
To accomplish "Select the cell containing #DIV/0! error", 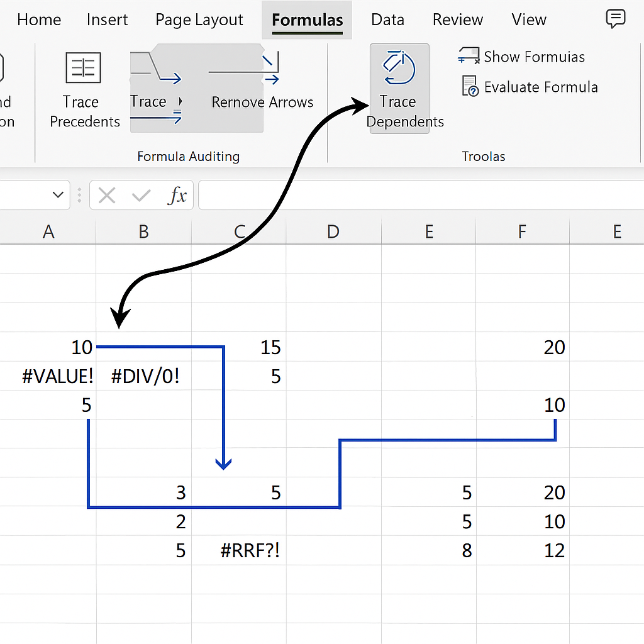I will click(145, 377).
